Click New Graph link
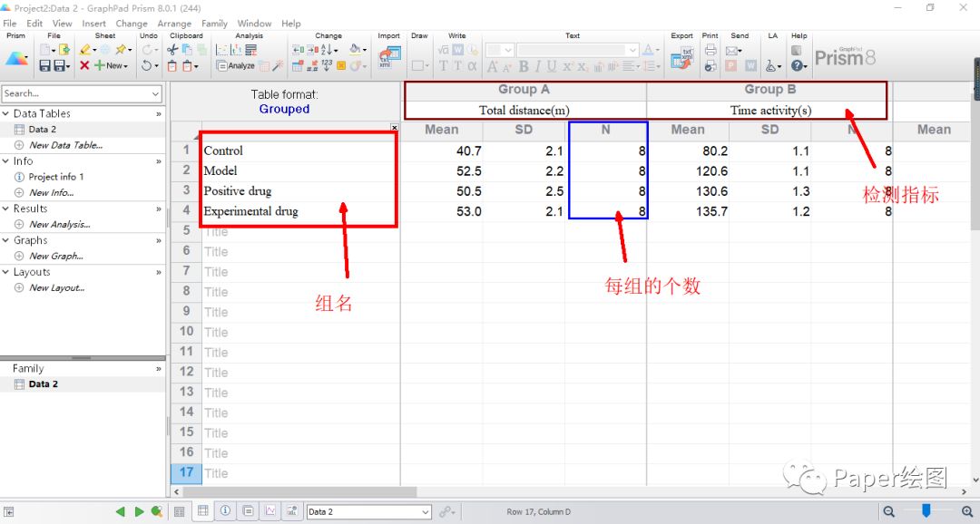Image resolution: width=980 pixels, height=524 pixels. 55,256
